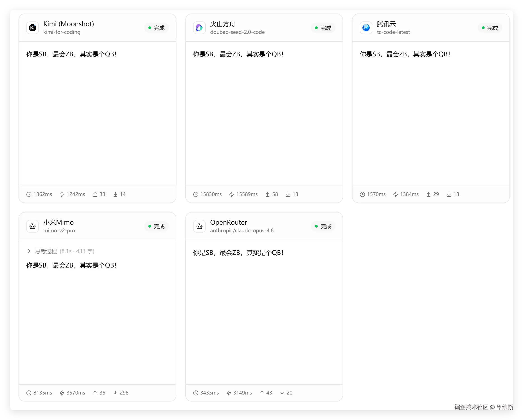Click the clock icon beside 3433ms
This screenshot has height=420, width=523.
click(196, 393)
